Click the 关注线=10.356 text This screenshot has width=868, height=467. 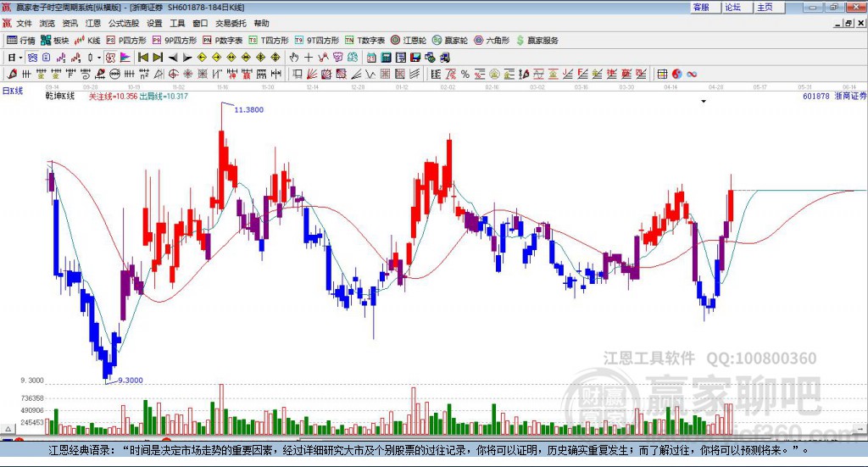[113, 97]
